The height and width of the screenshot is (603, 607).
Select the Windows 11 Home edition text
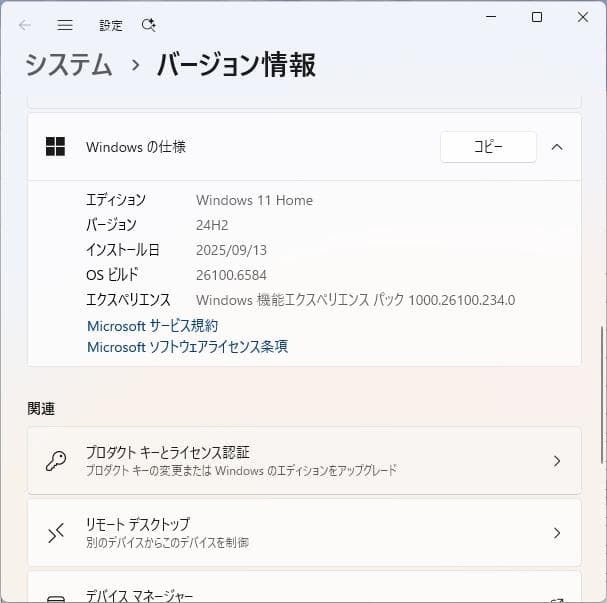click(254, 200)
